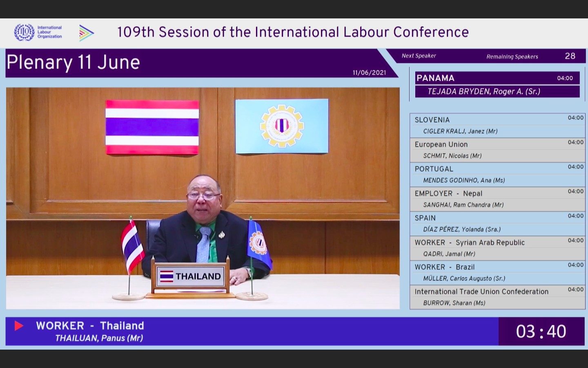
Task: Select the PANAMA next speaker entry
Action: (497, 85)
